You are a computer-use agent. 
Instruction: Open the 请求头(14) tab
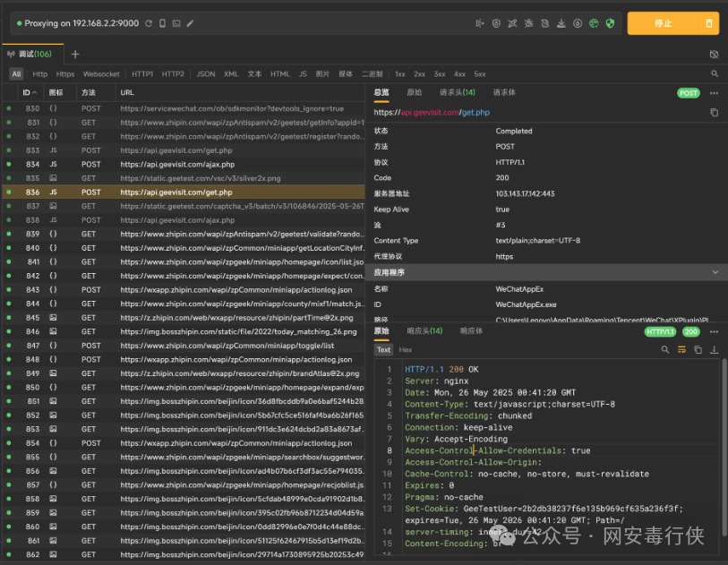458,92
